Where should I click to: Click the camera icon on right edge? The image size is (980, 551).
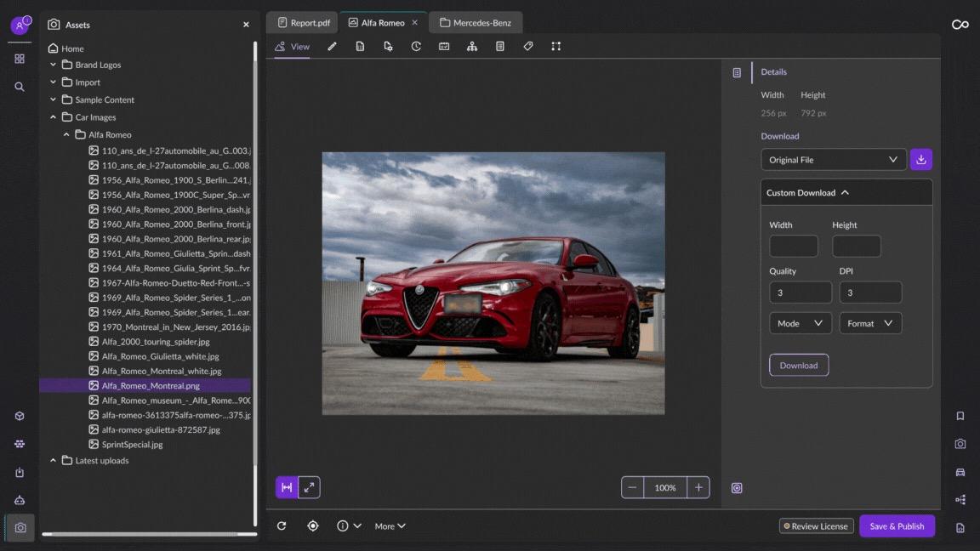click(x=960, y=444)
